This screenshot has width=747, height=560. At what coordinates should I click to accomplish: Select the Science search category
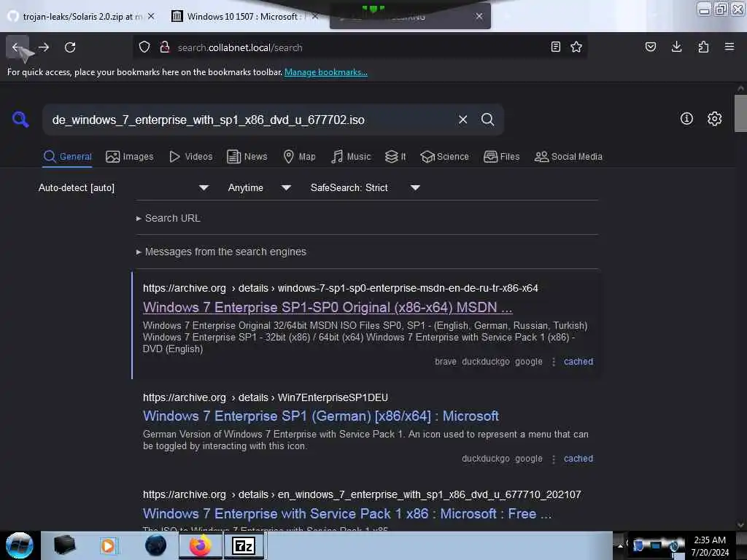point(444,157)
